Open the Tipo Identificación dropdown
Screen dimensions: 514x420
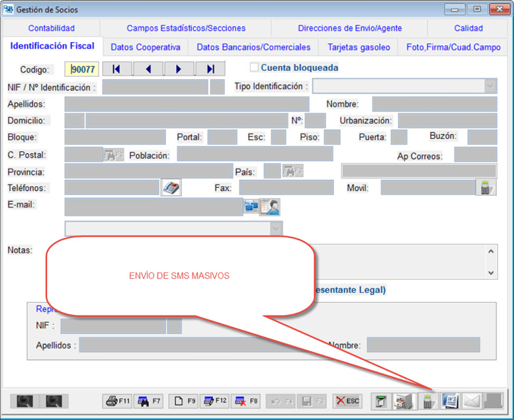pos(490,87)
